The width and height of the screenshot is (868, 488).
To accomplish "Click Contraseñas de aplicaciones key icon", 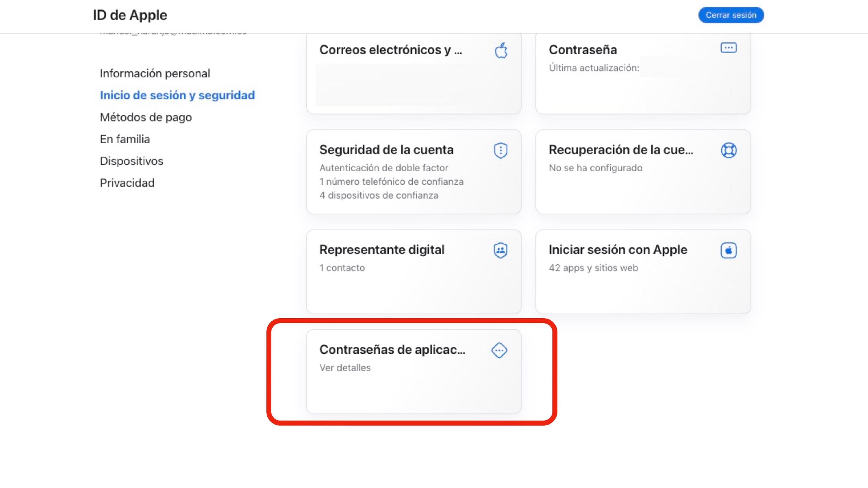I will (500, 350).
